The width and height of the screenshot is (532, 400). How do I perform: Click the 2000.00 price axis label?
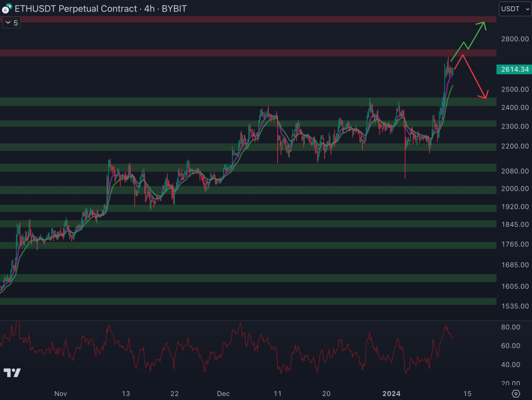point(515,189)
